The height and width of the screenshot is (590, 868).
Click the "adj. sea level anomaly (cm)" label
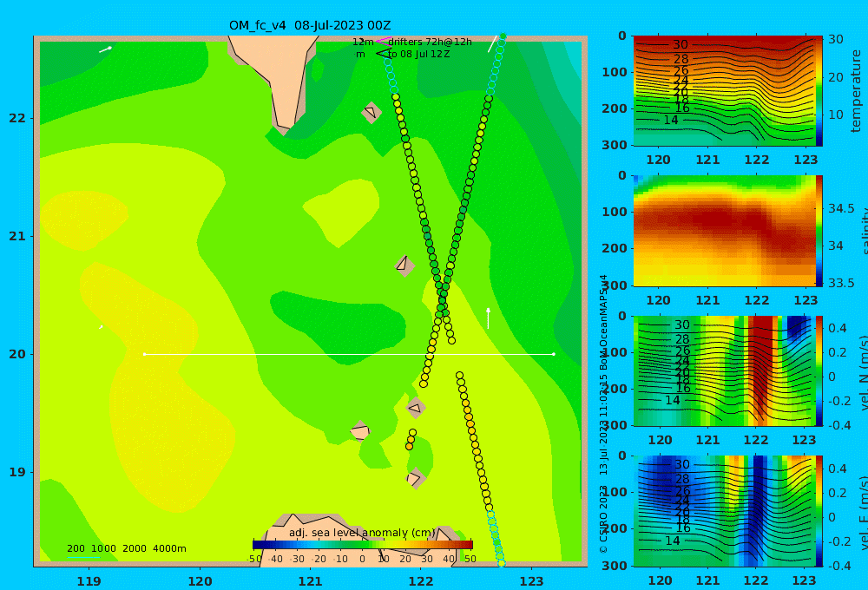tap(362, 533)
